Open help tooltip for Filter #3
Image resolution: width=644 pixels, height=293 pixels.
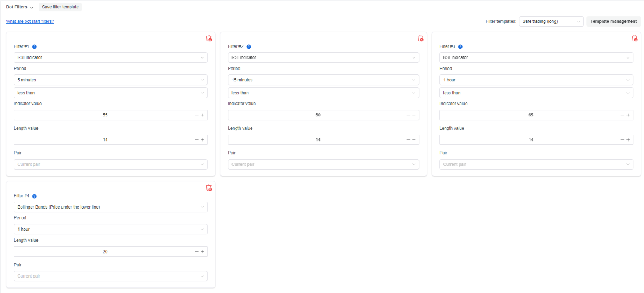point(460,47)
